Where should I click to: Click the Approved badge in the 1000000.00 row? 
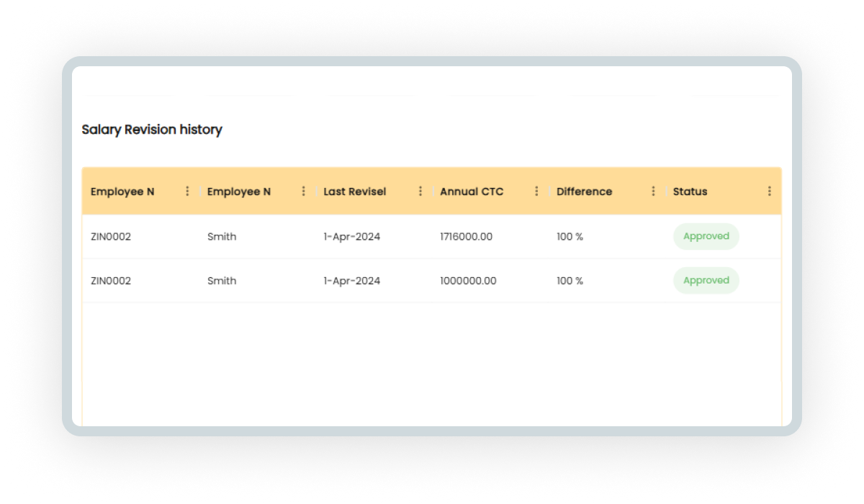[706, 281]
